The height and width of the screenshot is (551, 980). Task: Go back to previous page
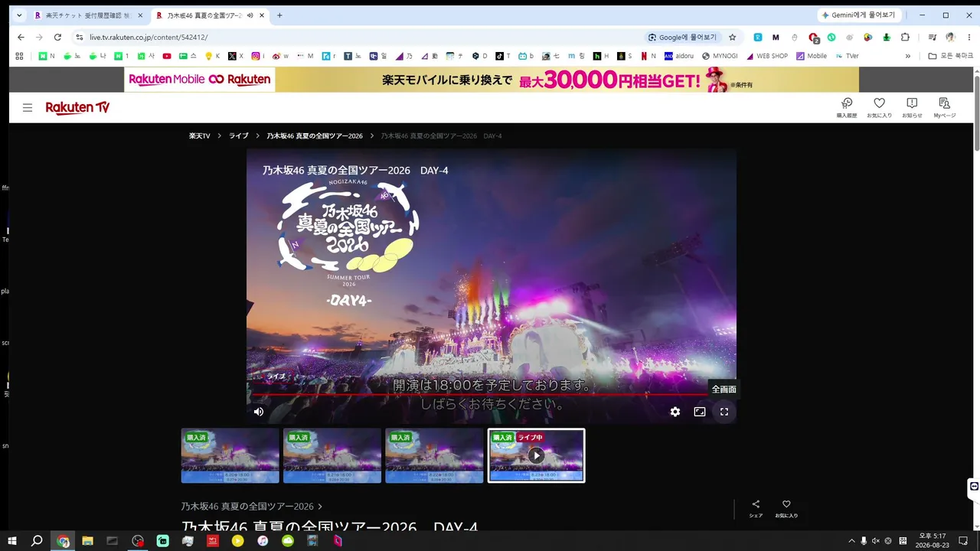(21, 37)
